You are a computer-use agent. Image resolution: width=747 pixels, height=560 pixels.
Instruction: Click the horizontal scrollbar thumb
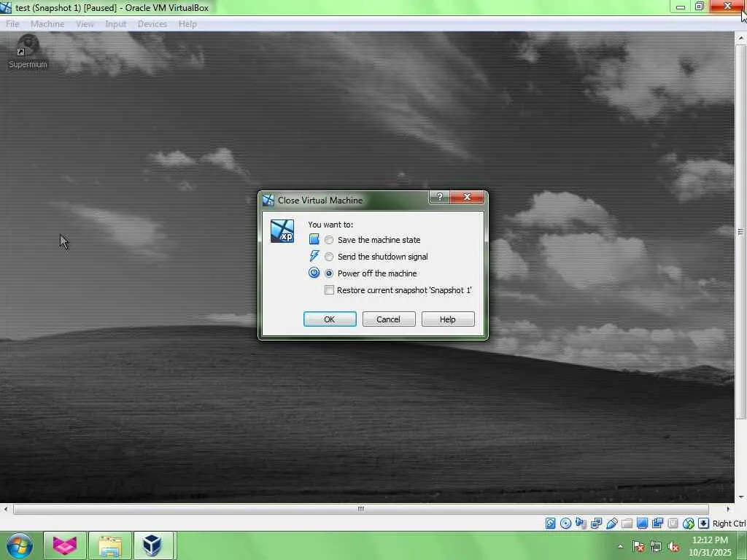(360, 509)
